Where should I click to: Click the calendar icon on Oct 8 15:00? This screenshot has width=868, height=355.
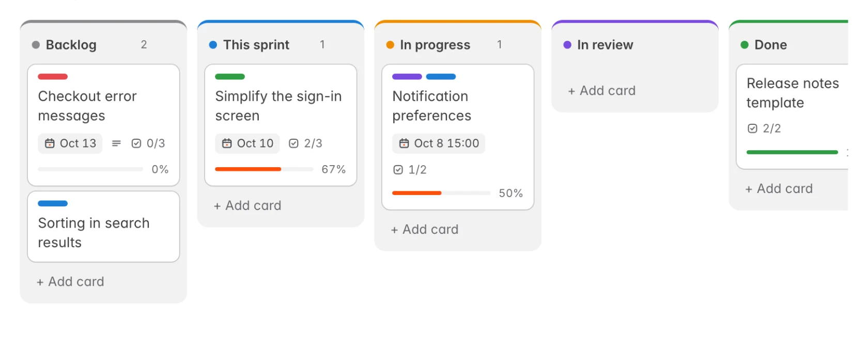pyautogui.click(x=404, y=143)
